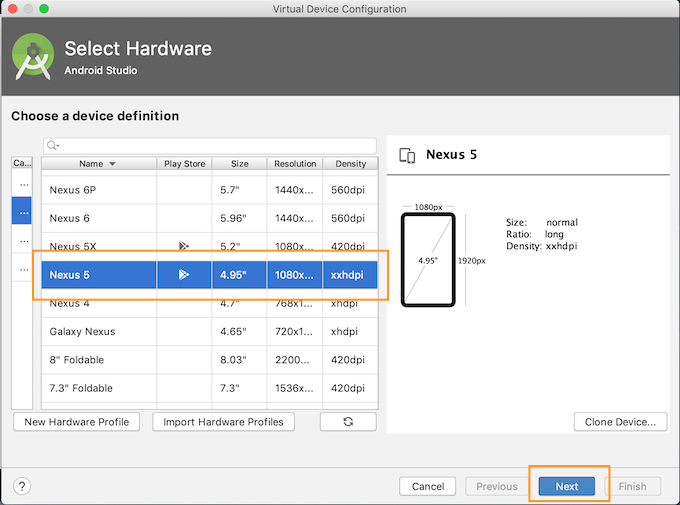Click Next to continue device setup
Viewport: 680px width, 505px height.
(x=567, y=486)
